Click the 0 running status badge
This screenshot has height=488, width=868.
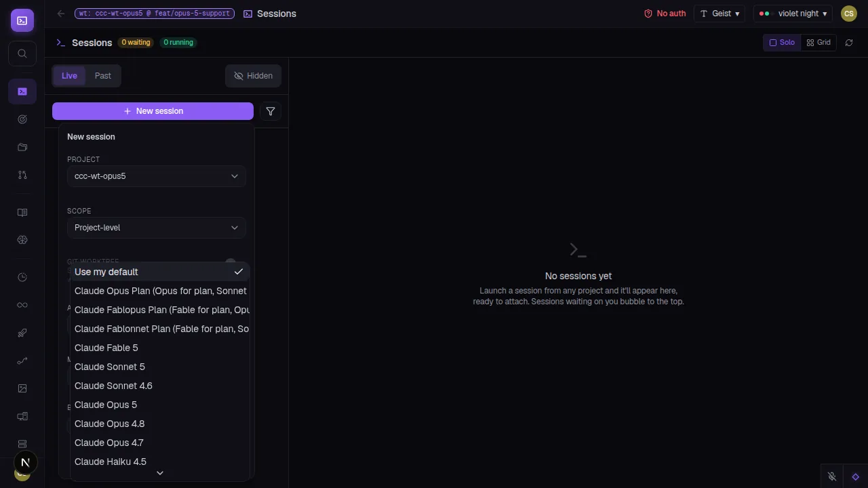coord(178,43)
